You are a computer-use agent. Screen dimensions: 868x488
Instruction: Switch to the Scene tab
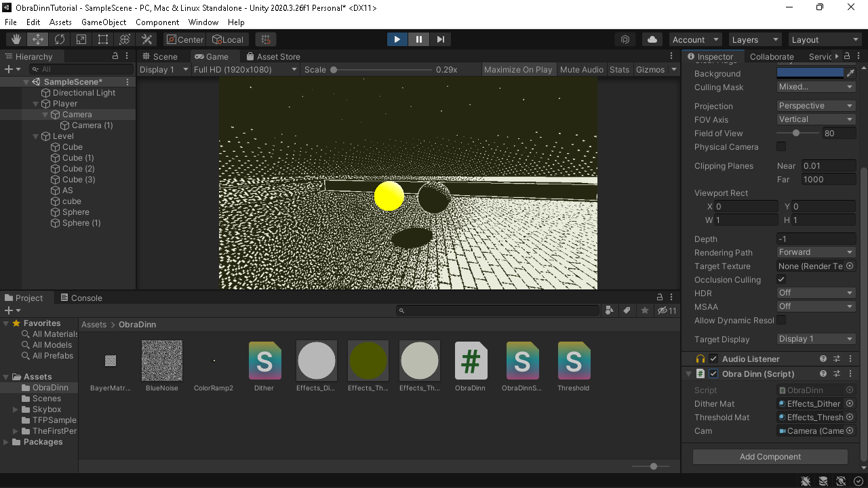click(x=159, y=56)
